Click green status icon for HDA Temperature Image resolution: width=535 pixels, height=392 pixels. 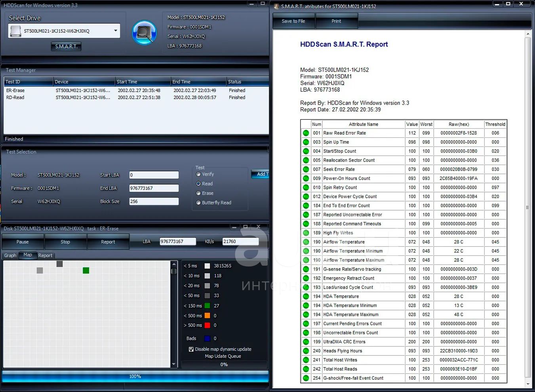click(306, 297)
